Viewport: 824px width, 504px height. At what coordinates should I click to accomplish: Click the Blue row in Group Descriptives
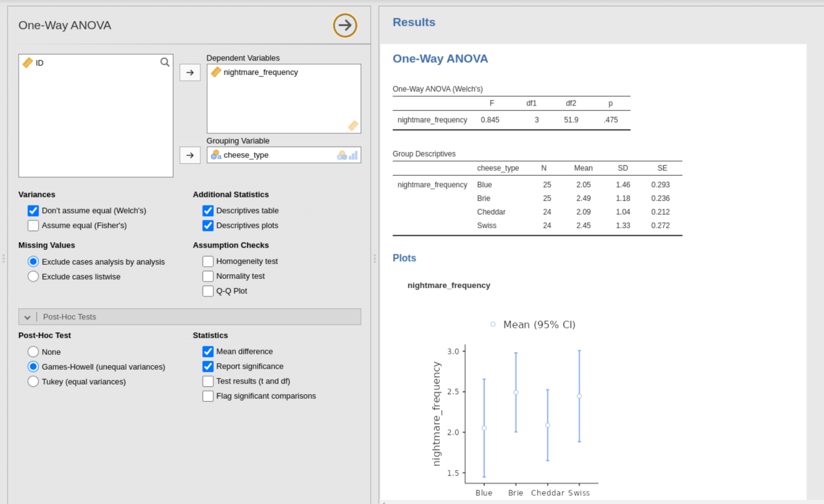tap(537, 185)
